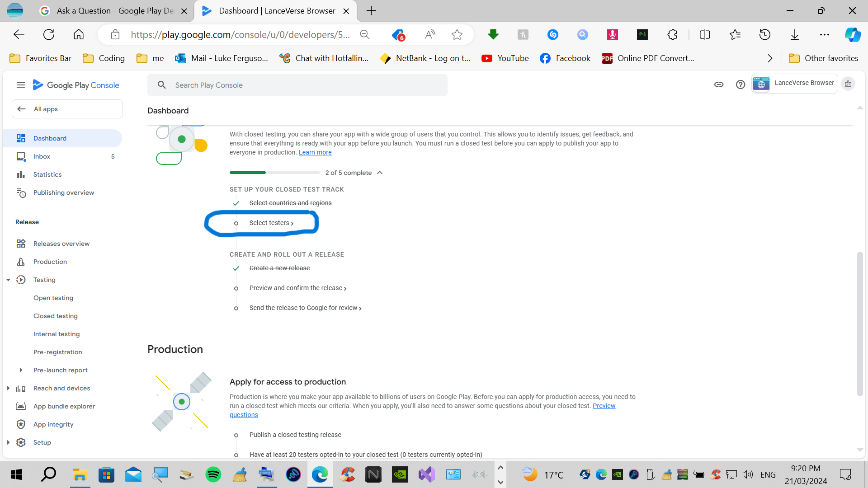Click the App integrity shield icon
The width and height of the screenshot is (868, 488).
click(x=21, y=424)
